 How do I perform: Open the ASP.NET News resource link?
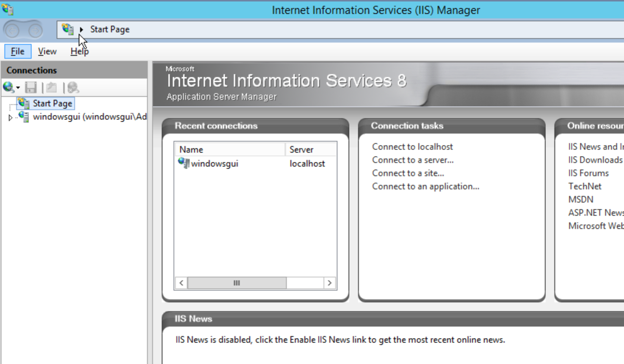[x=596, y=213]
